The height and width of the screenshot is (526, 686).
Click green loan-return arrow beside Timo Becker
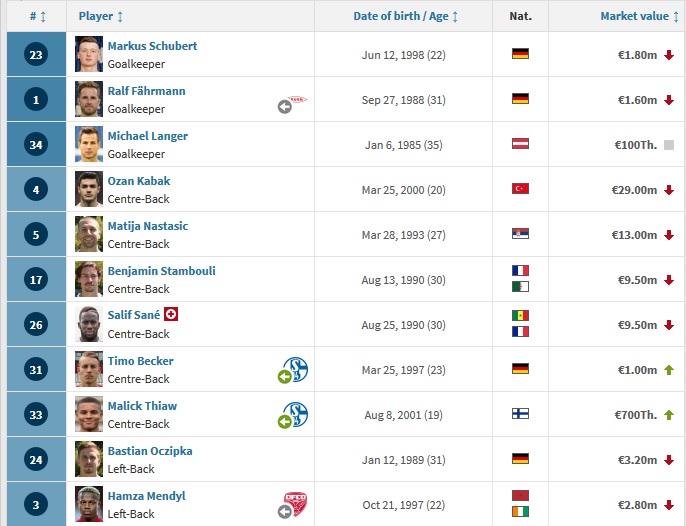pyautogui.click(x=284, y=377)
